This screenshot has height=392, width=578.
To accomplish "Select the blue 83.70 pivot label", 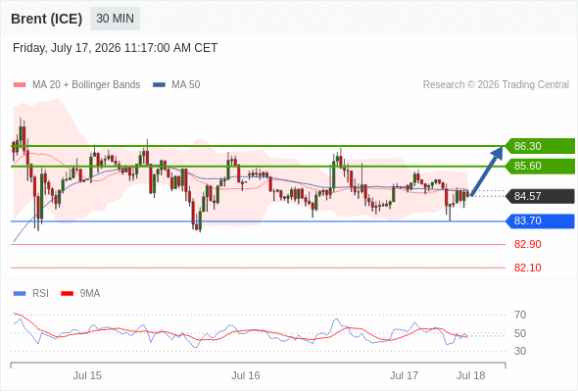I will pyautogui.click(x=540, y=220).
